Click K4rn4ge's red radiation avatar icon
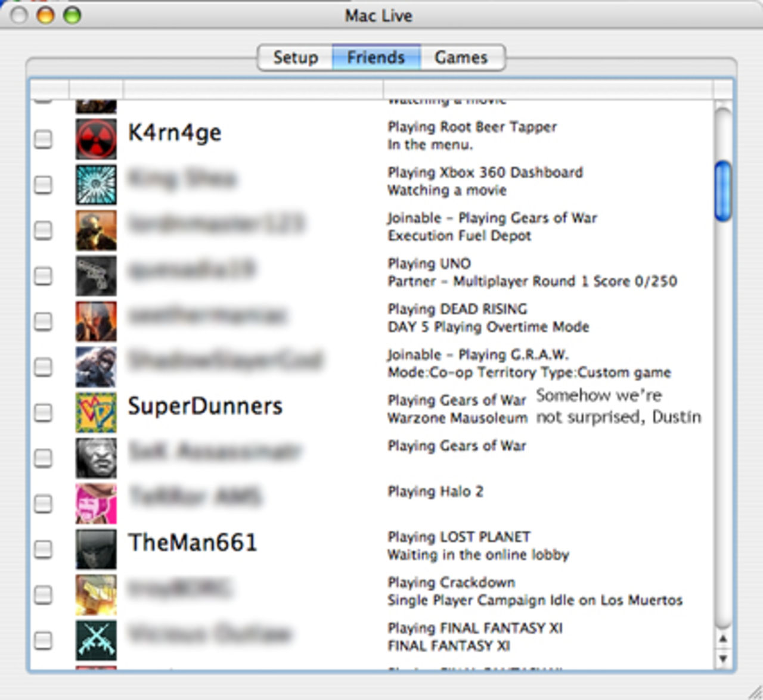Image resolution: width=763 pixels, height=700 pixels. pyautogui.click(x=96, y=139)
